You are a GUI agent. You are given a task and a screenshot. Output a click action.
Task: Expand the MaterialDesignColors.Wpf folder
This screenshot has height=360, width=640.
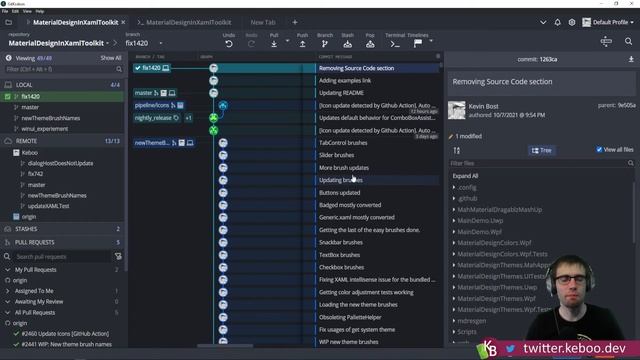454,243
